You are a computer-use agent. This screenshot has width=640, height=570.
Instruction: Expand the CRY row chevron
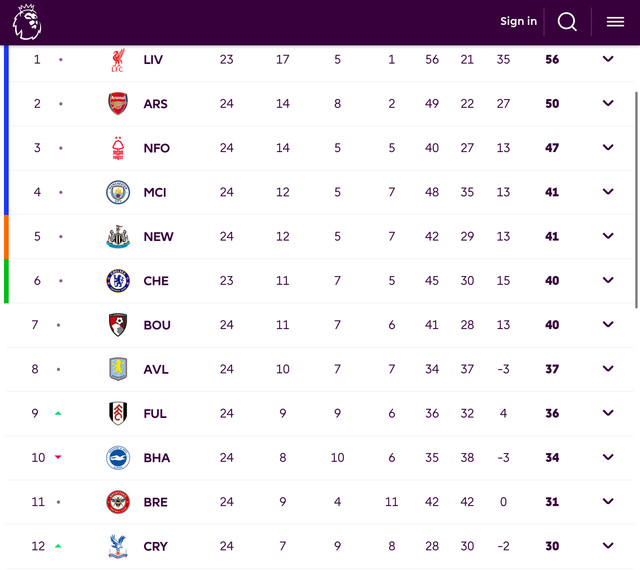[x=608, y=546]
